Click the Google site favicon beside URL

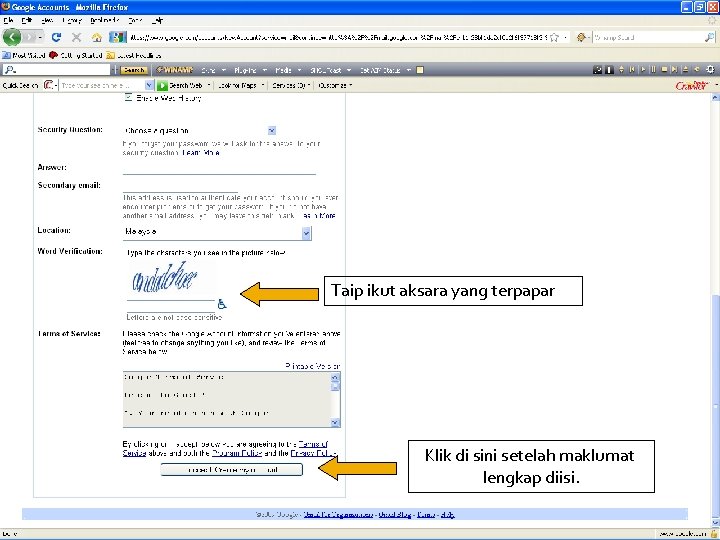[118, 37]
